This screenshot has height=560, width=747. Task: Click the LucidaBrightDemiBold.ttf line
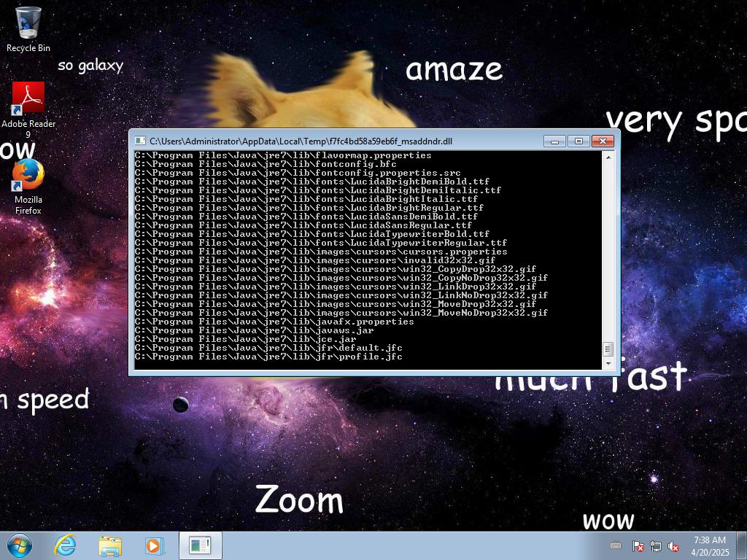tap(312, 182)
